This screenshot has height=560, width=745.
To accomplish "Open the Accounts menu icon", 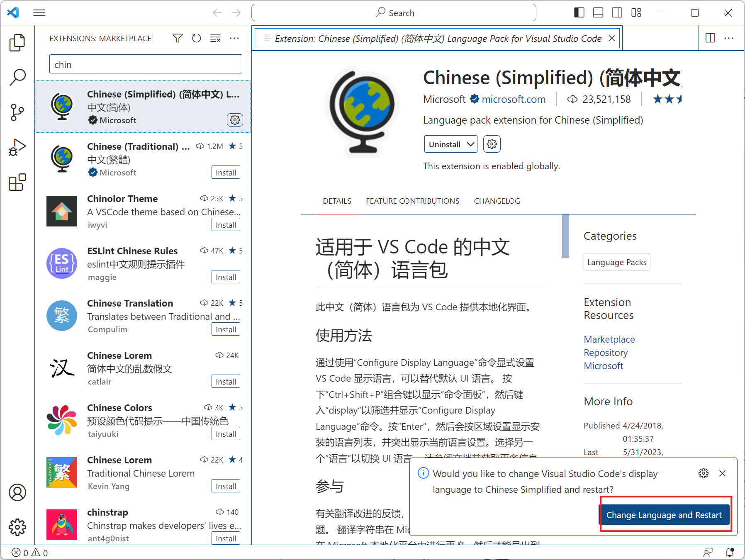I will (17, 492).
